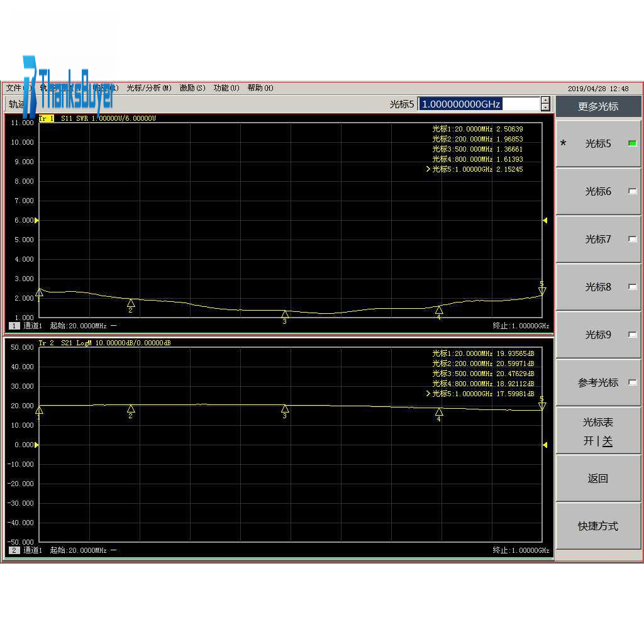Open the 快捷方式 shortcuts softkey
The height and width of the screenshot is (644, 644).
pos(598,526)
